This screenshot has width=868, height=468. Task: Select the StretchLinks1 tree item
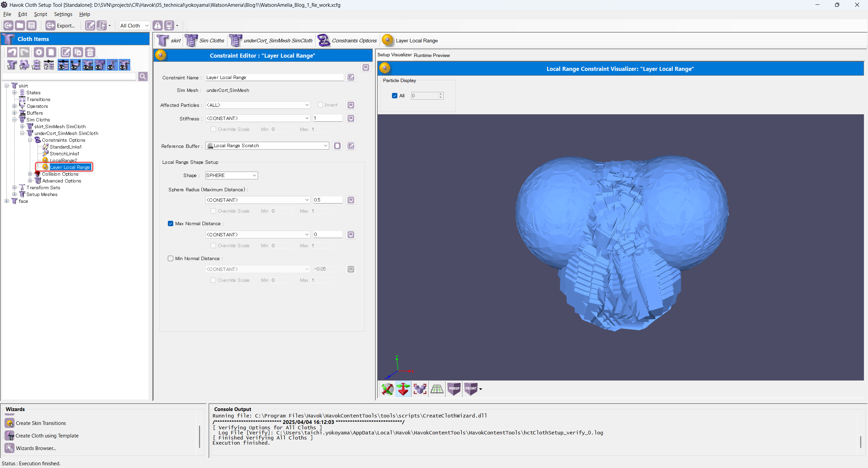point(64,154)
